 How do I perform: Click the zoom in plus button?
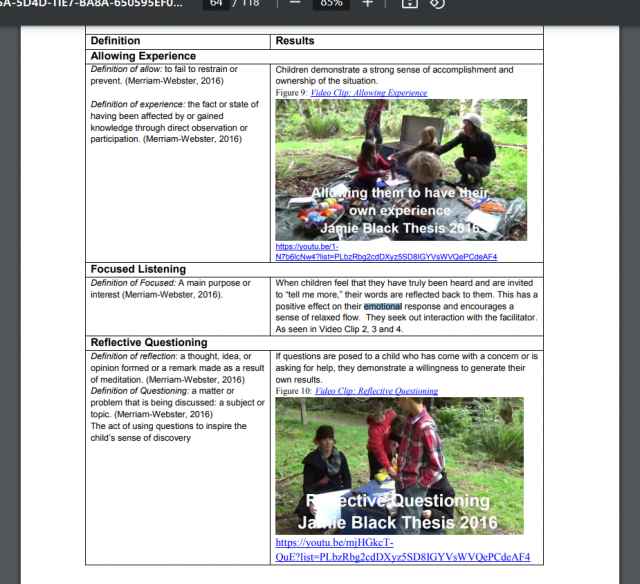pos(367,4)
